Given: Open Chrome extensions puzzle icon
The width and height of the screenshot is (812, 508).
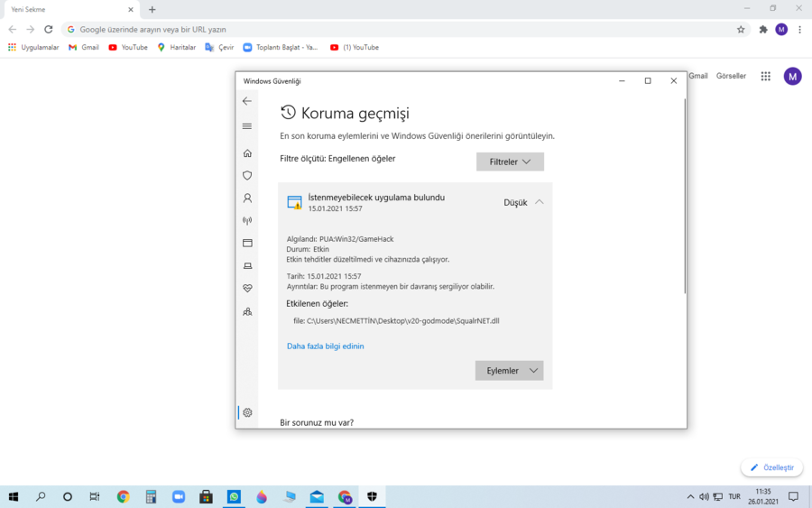Looking at the screenshot, I should 763,30.
